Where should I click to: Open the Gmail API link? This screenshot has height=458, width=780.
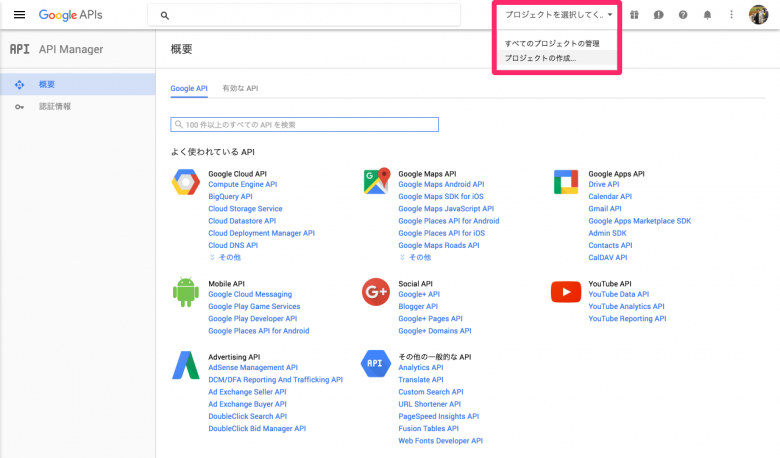tap(605, 209)
